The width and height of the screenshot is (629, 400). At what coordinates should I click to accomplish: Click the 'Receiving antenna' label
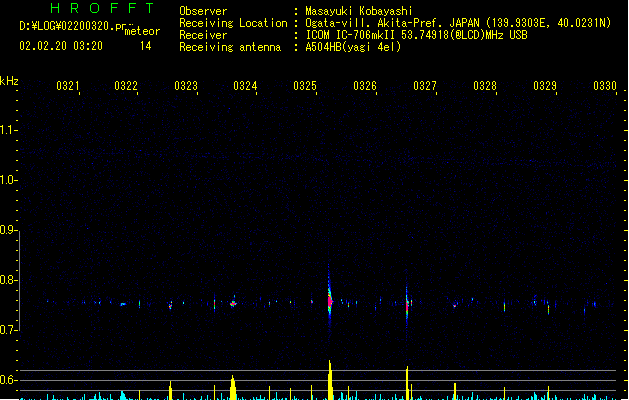click(x=230, y=47)
